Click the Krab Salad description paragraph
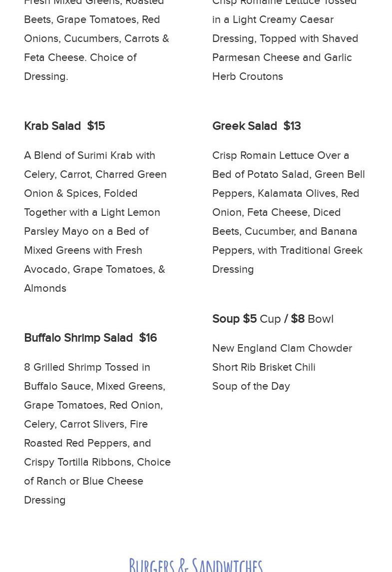Viewport: 392px width, 572px height. pyautogui.click(x=95, y=222)
